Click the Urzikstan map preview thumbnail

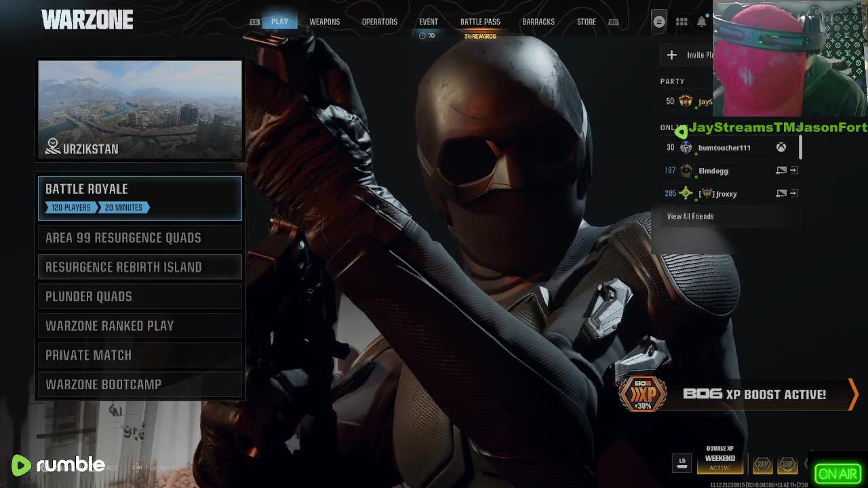(x=140, y=110)
